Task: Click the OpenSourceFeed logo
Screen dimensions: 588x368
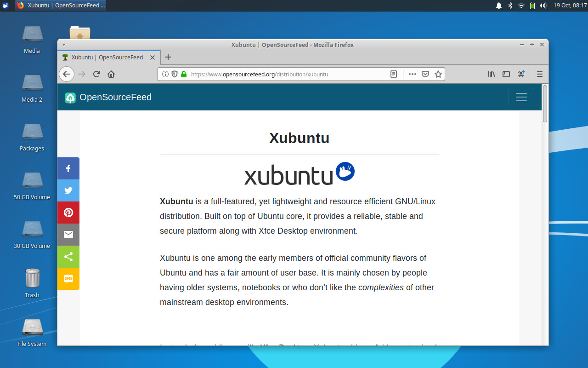Action: click(x=107, y=97)
